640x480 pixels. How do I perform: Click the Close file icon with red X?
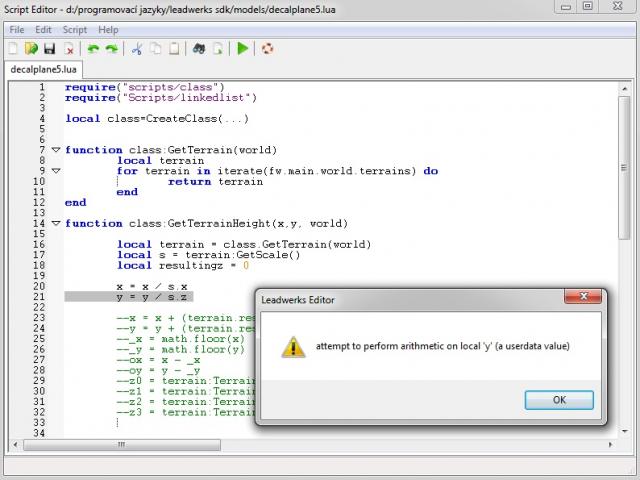pyautogui.click(x=69, y=48)
